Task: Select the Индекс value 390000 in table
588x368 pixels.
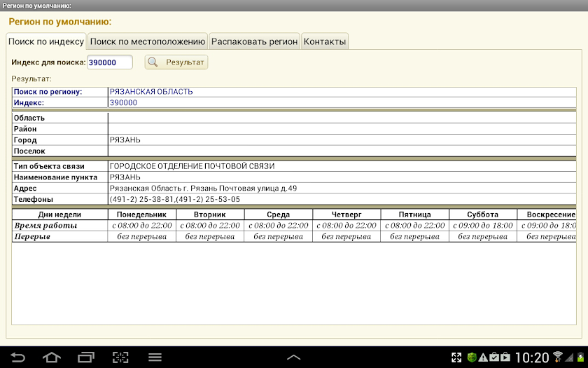Action: coord(123,102)
